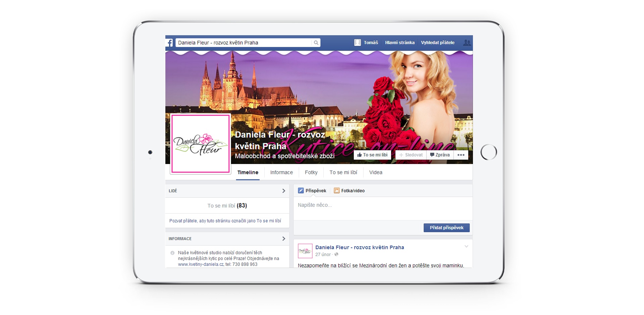Click the tablet home button
Image resolution: width=644 pixels, height=315 pixels.
click(489, 152)
